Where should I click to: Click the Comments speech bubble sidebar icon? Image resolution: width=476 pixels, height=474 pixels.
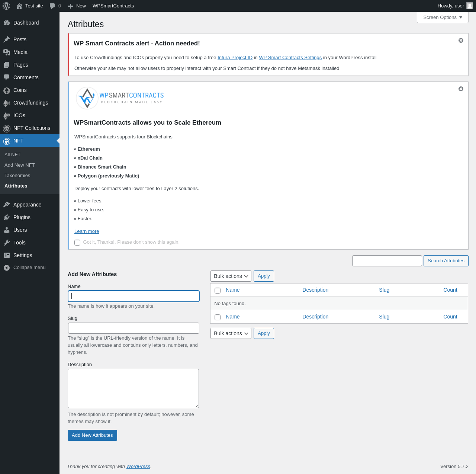pyautogui.click(x=7, y=77)
